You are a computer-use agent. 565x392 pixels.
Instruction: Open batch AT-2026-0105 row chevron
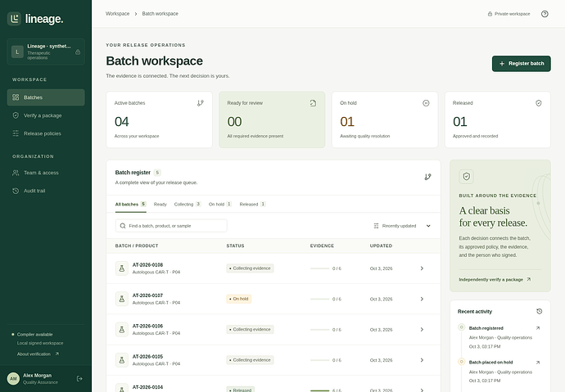[422, 360]
